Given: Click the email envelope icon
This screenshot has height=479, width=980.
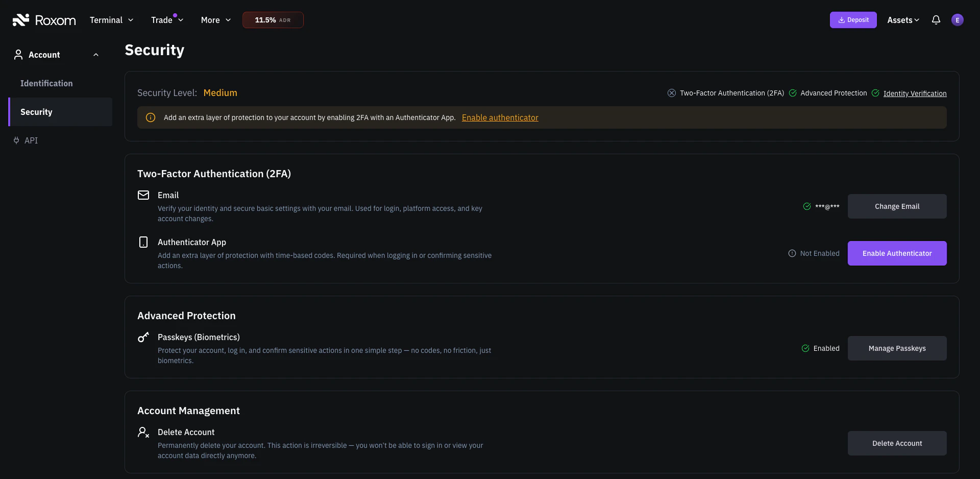Looking at the screenshot, I should click(143, 195).
